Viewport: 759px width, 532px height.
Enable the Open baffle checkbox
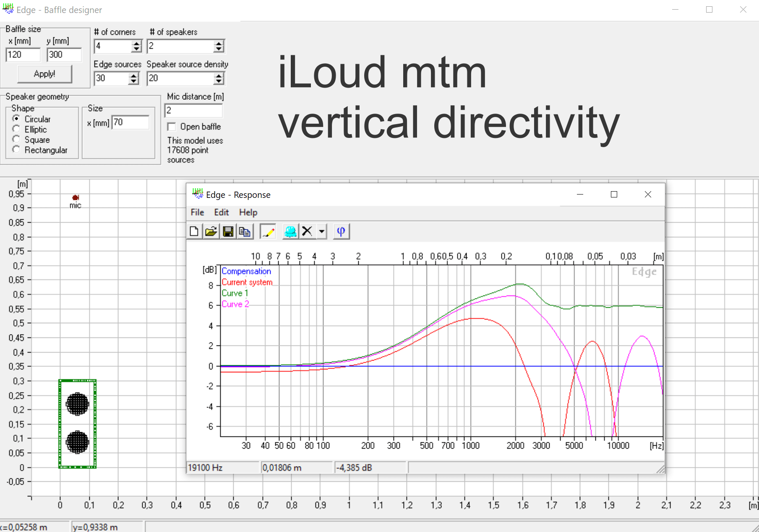tap(172, 127)
